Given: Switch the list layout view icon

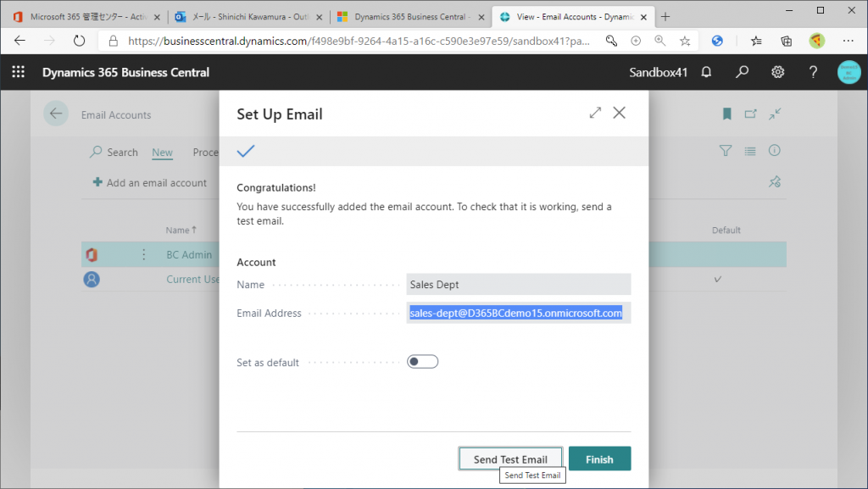Looking at the screenshot, I should click(750, 151).
